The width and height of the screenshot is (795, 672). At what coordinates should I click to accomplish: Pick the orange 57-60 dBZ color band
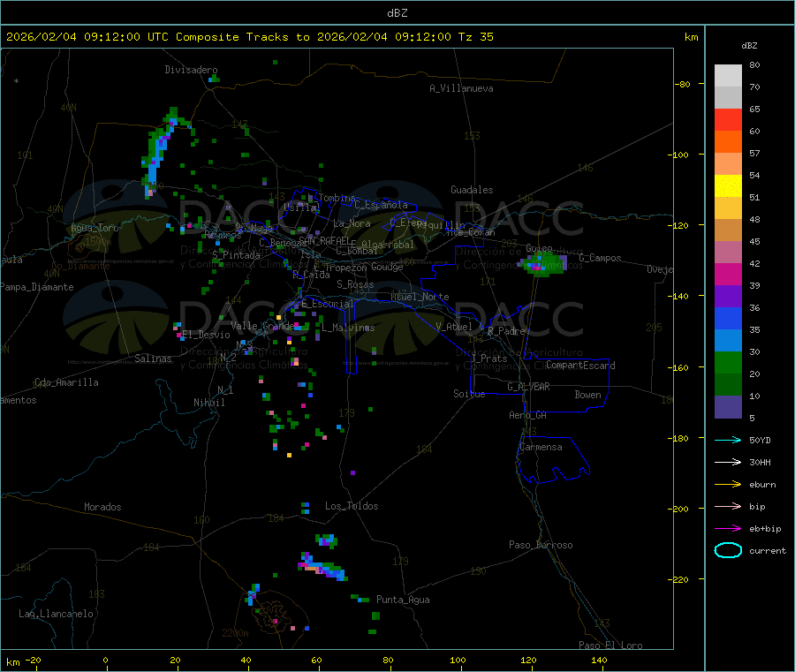pyautogui.click(x=728, y=142)
